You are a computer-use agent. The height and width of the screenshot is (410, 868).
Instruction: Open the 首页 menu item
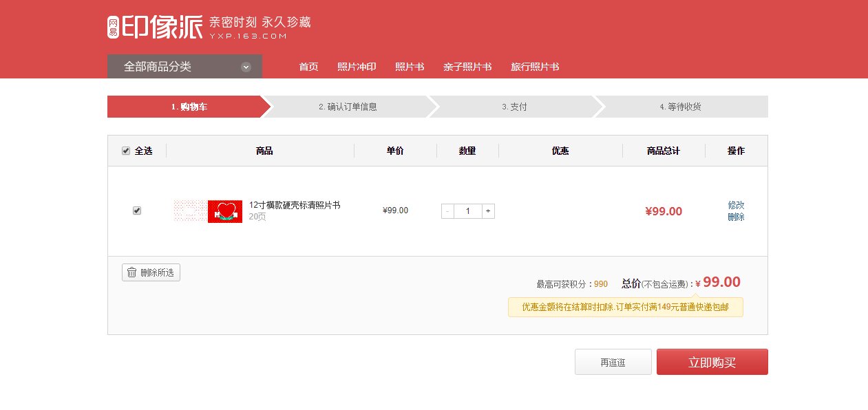point(308,67)
